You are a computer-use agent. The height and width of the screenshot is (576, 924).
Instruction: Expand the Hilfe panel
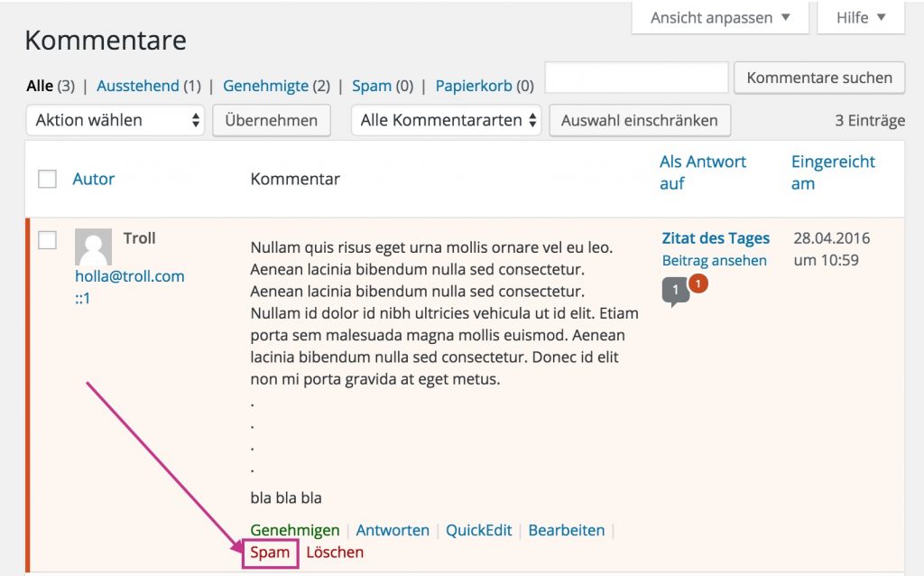(x=859, y=17)
